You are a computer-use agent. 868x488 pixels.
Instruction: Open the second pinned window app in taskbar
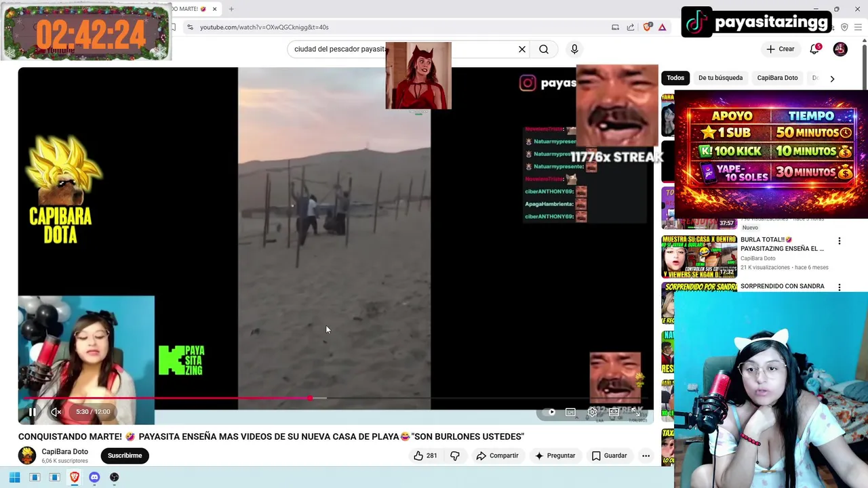click(x=54, y=477)
